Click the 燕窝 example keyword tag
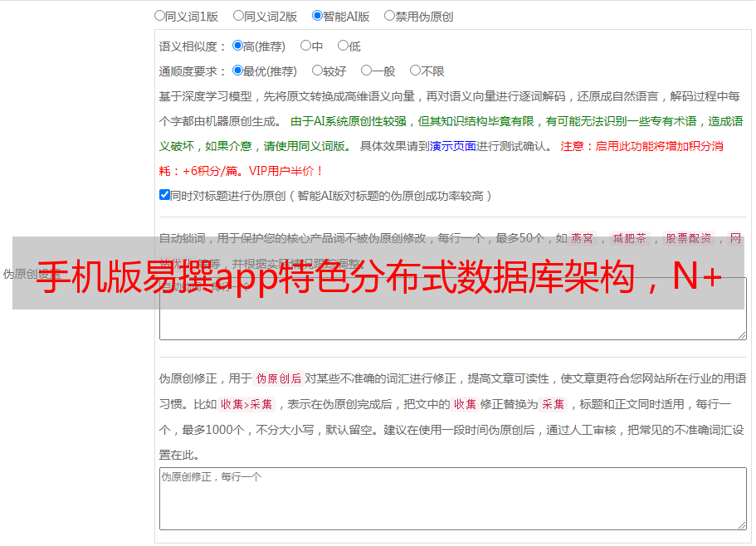Viewport: 756px width, 546px height. click(582, 238)
